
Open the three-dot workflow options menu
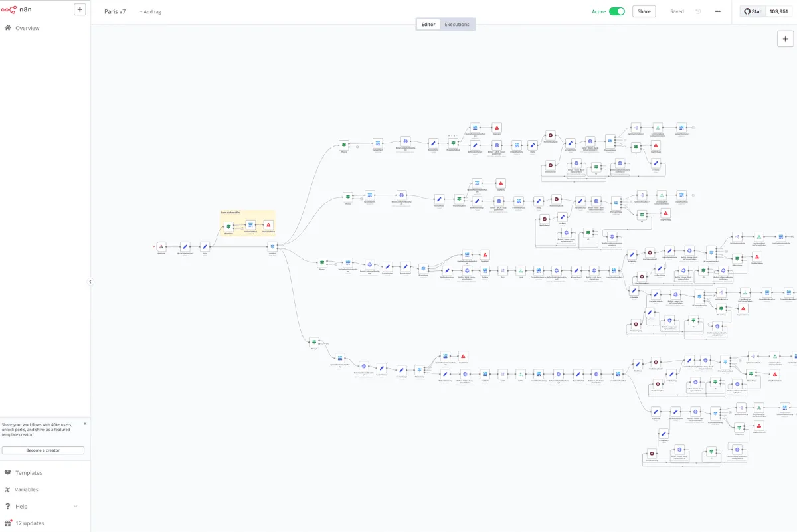coord(718,11)
